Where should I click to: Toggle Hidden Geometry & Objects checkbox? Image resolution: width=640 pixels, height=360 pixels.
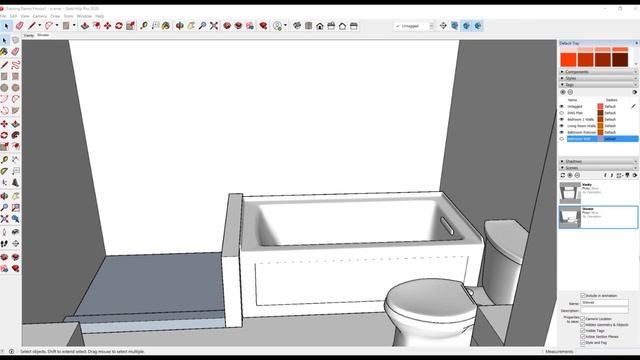[583, 325]
